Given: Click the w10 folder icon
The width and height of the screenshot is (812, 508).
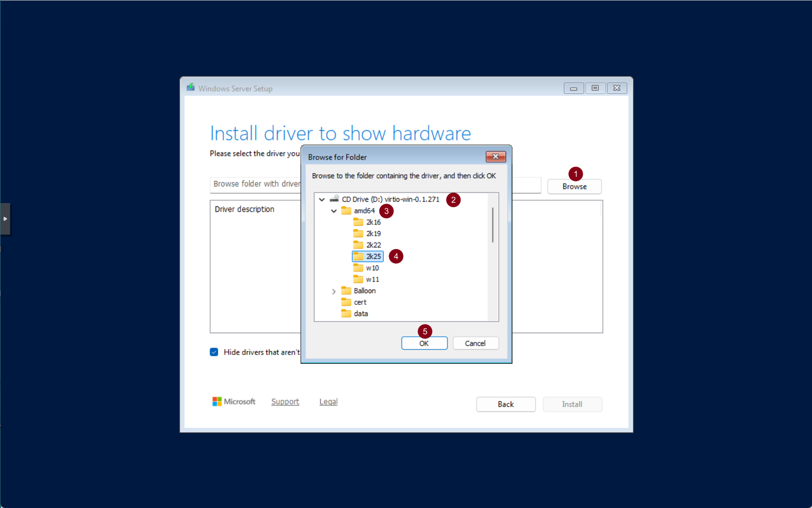Looking at the screenshot, I should click(358, 268).
